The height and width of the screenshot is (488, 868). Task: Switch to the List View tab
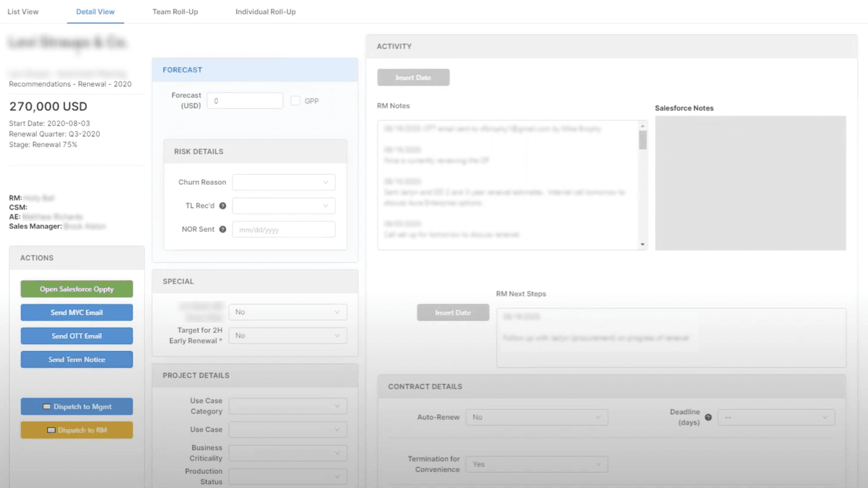[x=23, y=12]
